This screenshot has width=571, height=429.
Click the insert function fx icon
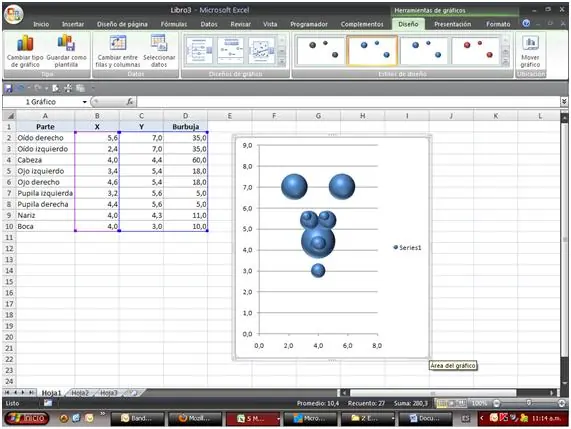click(x=130, y=102)
